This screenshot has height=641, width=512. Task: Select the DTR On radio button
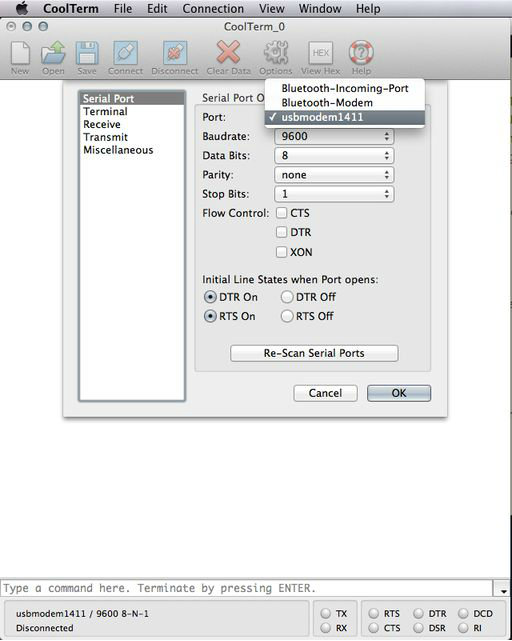pos(210,297)
